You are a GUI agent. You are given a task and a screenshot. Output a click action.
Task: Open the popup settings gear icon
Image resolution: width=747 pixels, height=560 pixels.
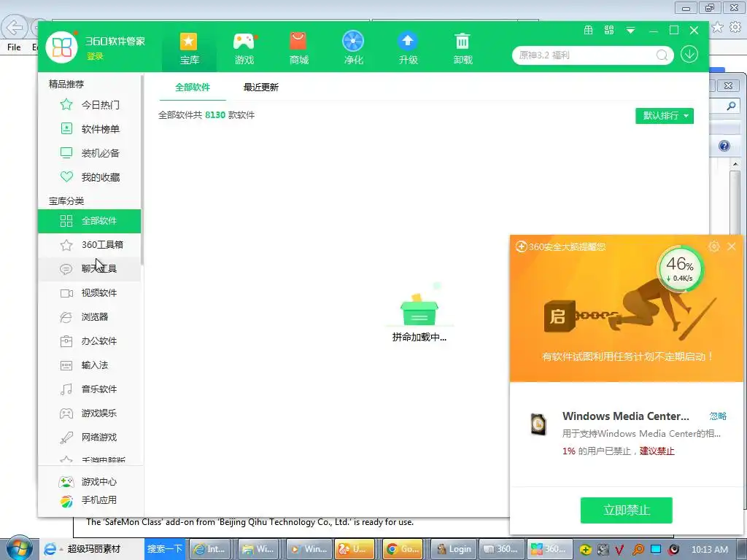[x=713, y=246]
